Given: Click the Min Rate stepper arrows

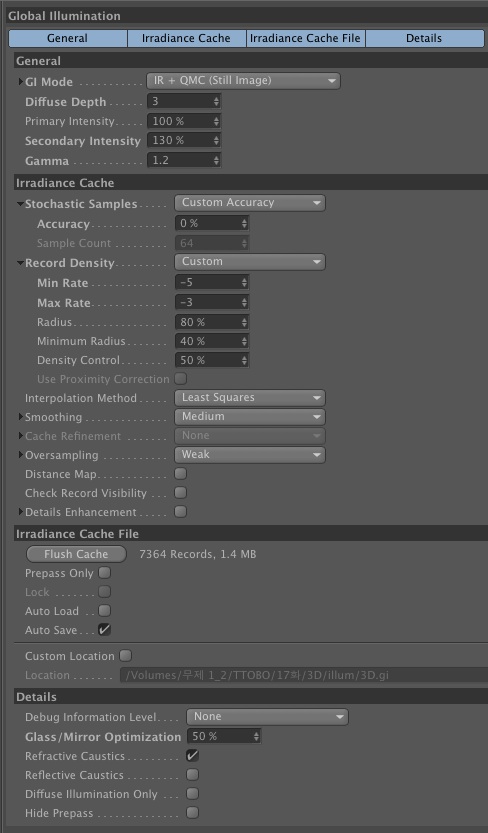Looking at the screenshot, I should 244,282.
